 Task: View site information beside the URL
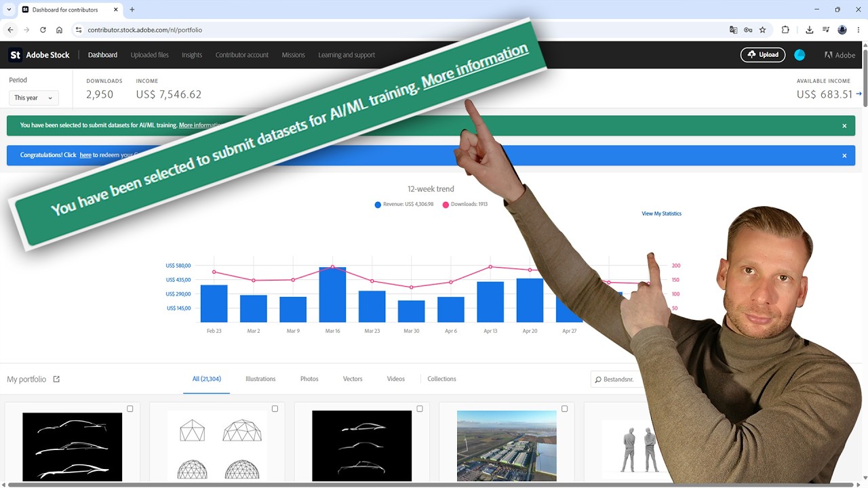coord(78,30)
